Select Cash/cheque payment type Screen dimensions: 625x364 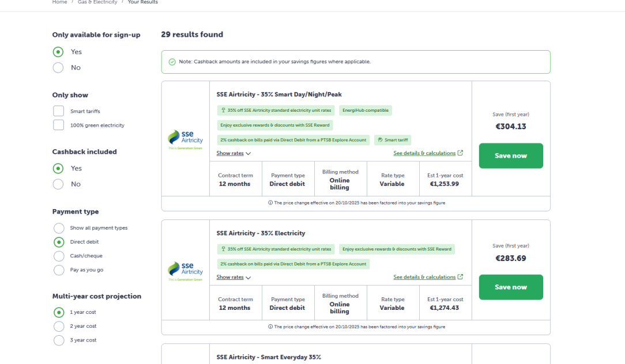pos(59,256)
